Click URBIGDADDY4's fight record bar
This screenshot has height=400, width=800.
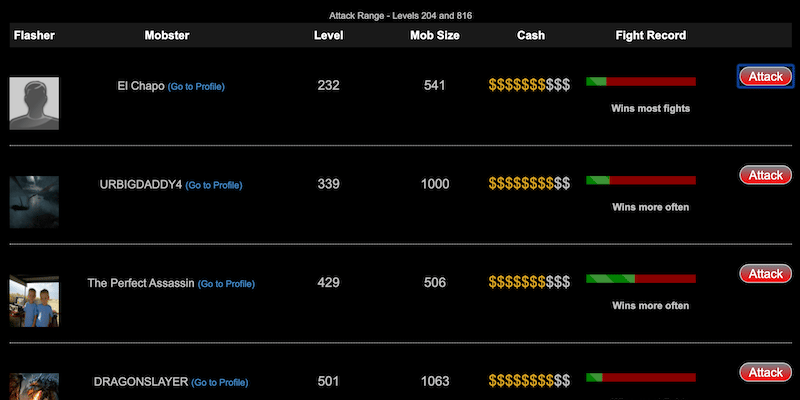[640, 180]
